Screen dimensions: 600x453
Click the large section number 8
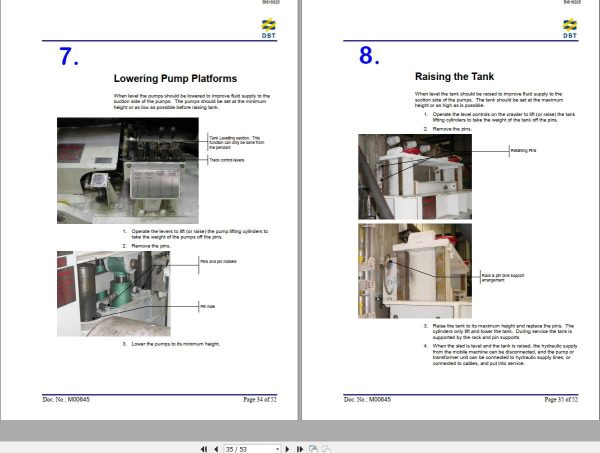pos(369,55)
